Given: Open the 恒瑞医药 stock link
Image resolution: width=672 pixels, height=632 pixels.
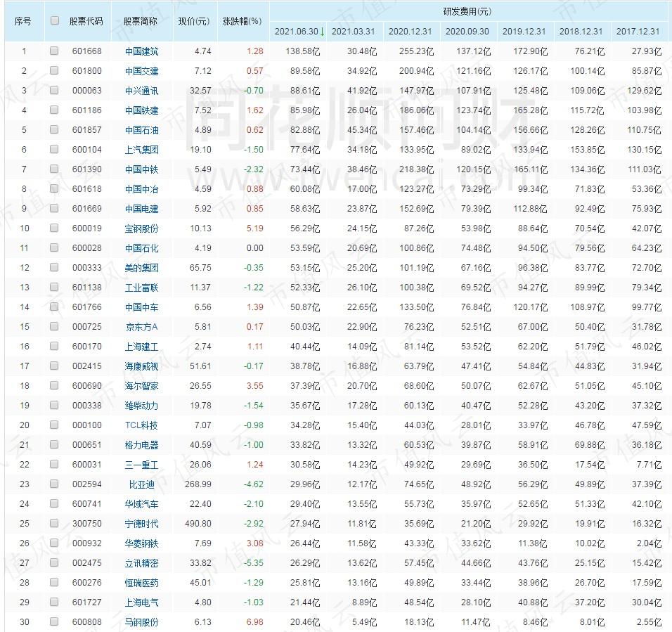Looking at the screenshot, I should point(141,583).
